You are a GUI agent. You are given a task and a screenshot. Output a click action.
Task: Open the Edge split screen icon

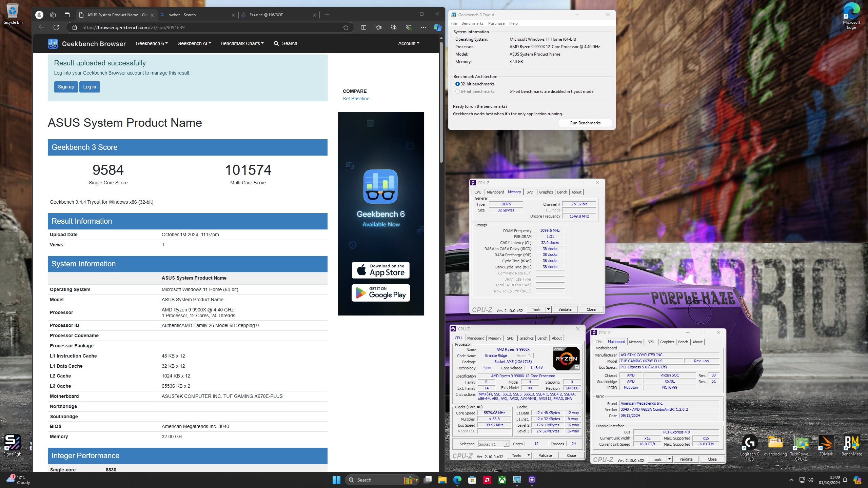click(364, 27)
